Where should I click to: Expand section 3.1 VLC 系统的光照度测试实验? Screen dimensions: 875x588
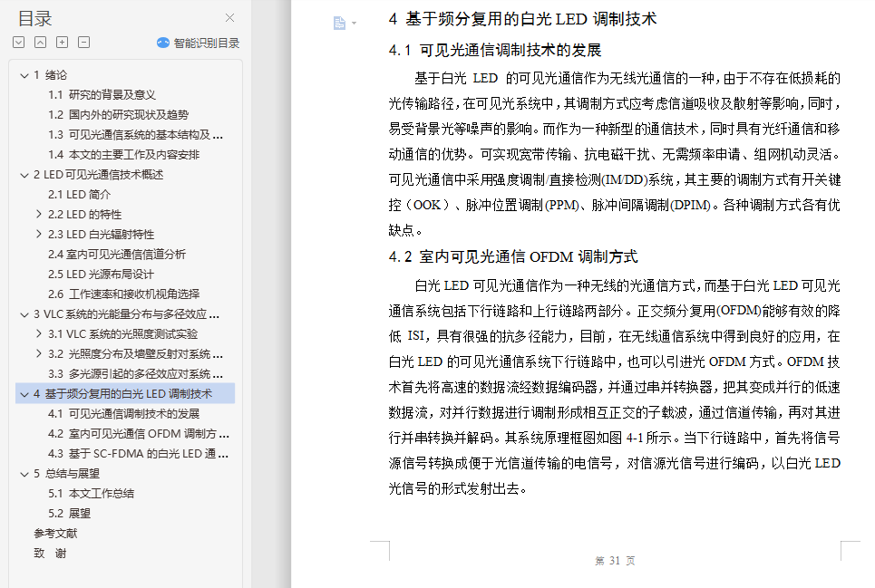[x=38, y=333]
